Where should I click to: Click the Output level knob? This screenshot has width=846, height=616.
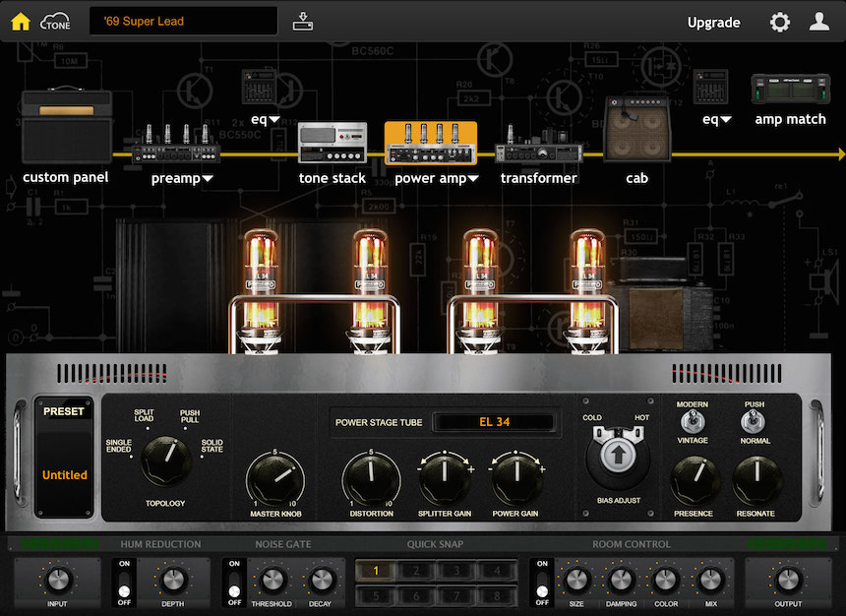[788, 581]
